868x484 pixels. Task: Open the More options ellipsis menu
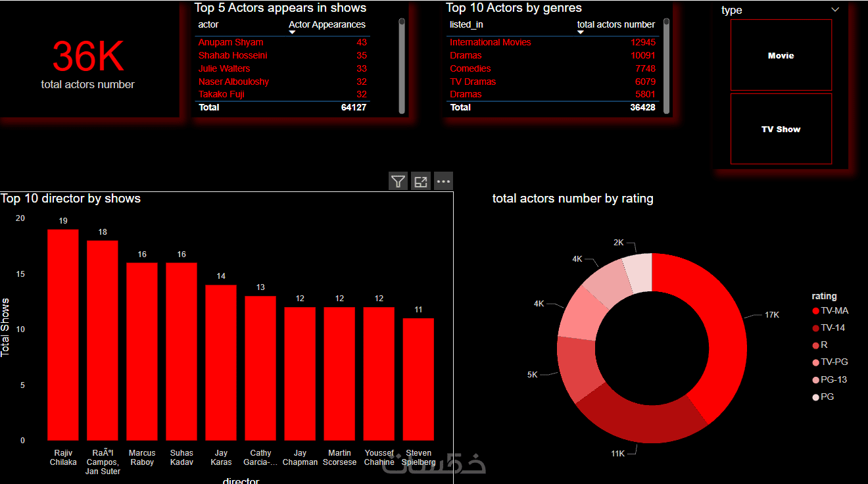tap(443, 181)
